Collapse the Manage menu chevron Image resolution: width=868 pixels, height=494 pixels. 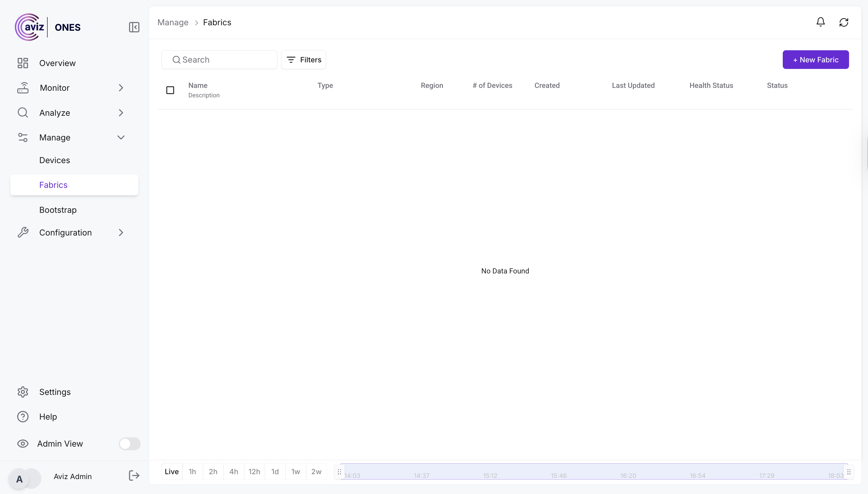click(x=121, y=137)
